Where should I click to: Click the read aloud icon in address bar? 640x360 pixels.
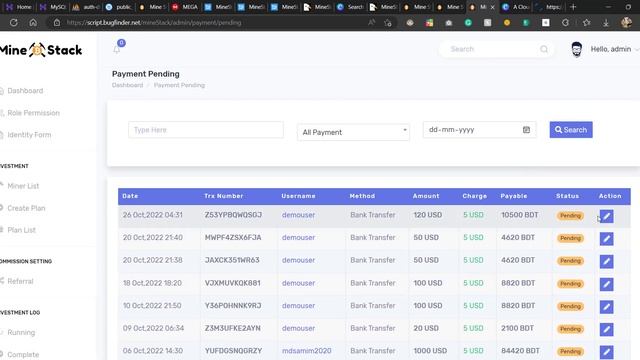coord(371,23)
